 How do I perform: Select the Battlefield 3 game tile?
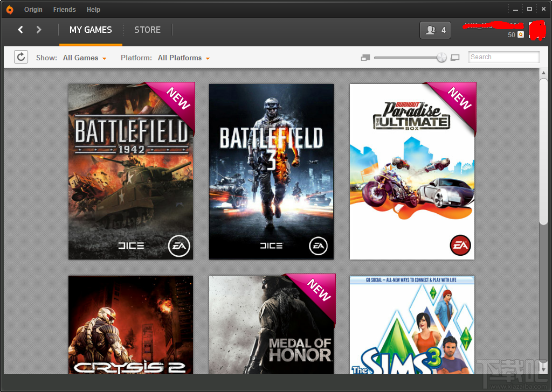(x=271, y=172)
